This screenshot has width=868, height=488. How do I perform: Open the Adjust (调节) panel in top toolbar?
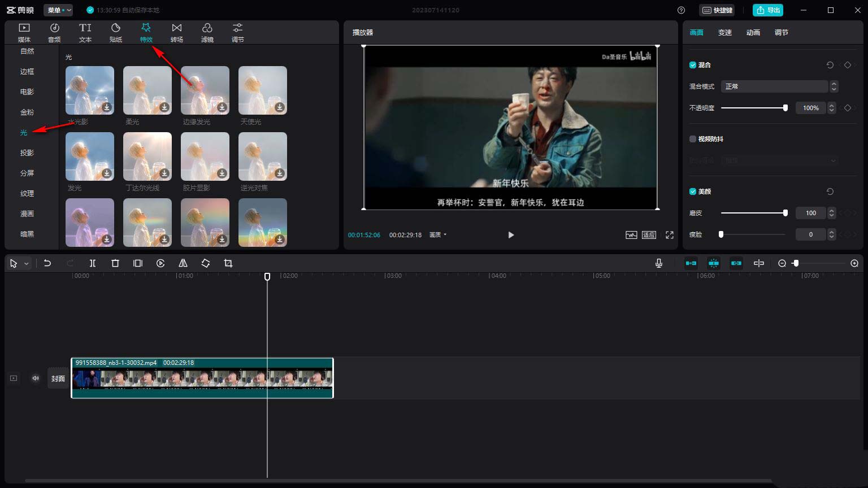click(238, 33)
